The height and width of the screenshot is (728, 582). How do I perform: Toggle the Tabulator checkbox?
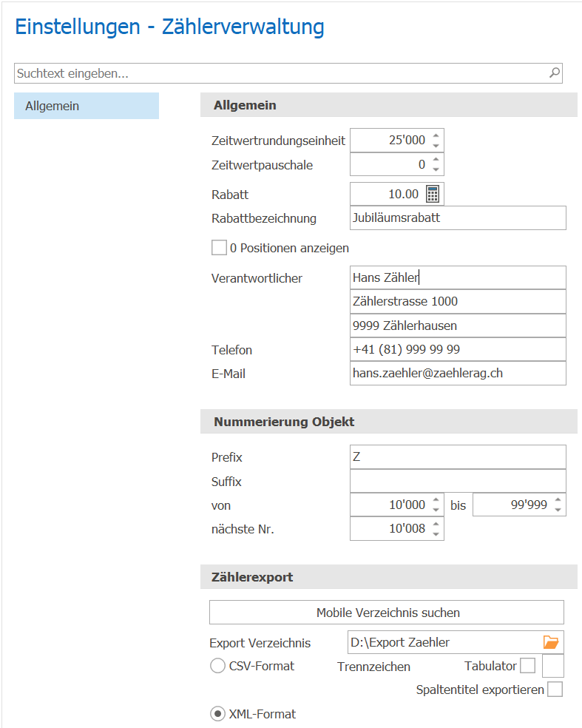point(528,665)
